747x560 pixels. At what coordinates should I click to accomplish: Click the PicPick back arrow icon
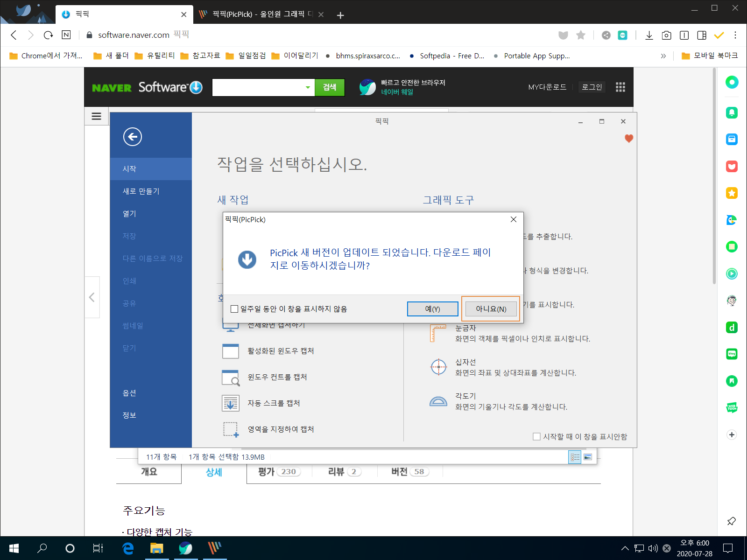tap(133, 137)
